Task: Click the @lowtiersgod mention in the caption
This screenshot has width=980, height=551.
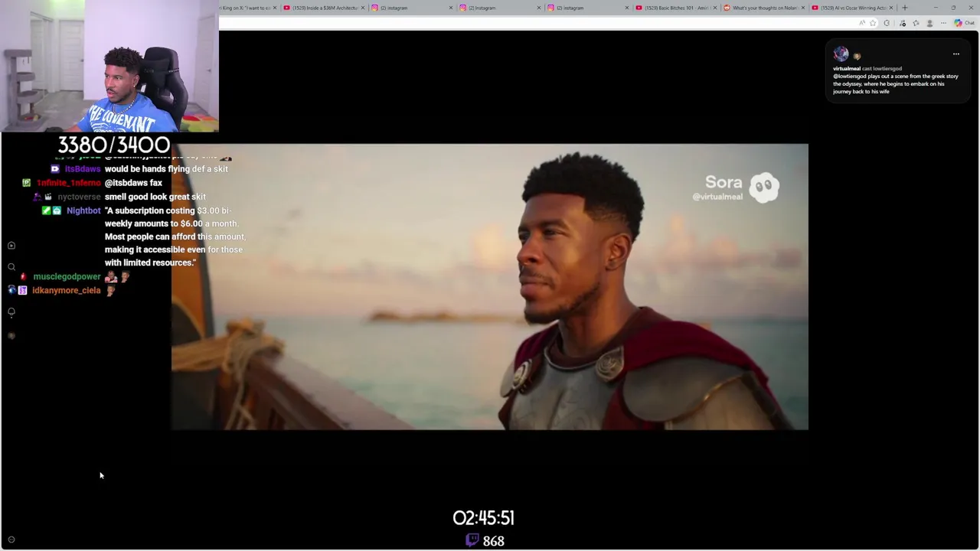Action: pos(850,77)
